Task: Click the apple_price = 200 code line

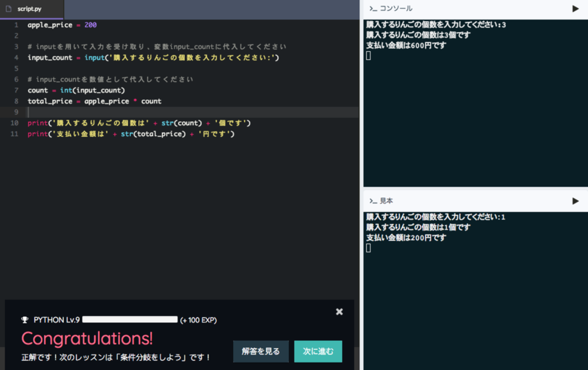Action: [62, 25]
